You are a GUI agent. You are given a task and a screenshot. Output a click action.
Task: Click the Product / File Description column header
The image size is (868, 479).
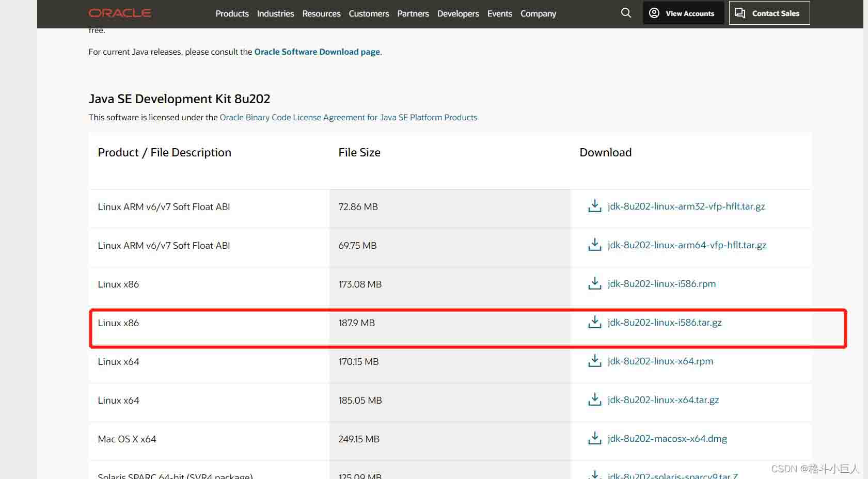[x=165, y=152]
